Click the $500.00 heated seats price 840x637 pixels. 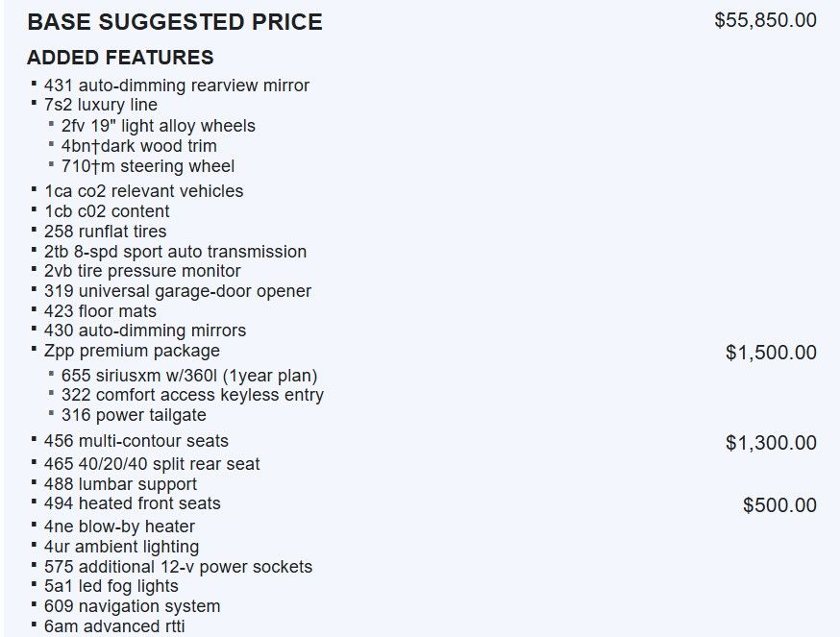[779, 505]
